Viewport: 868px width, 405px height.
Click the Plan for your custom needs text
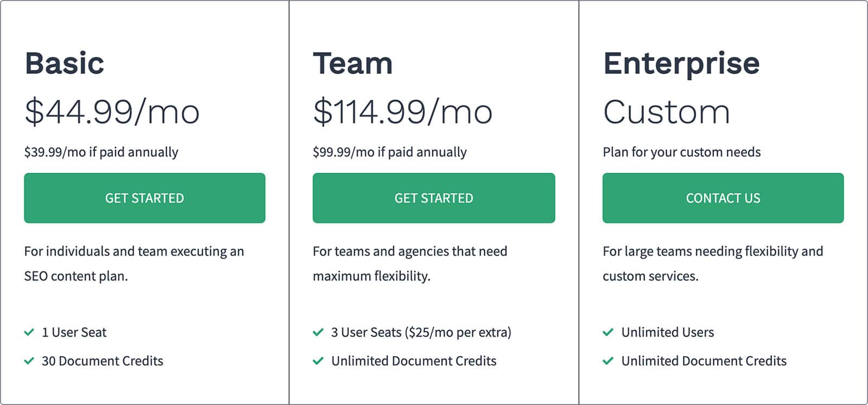tap(682, 152)
